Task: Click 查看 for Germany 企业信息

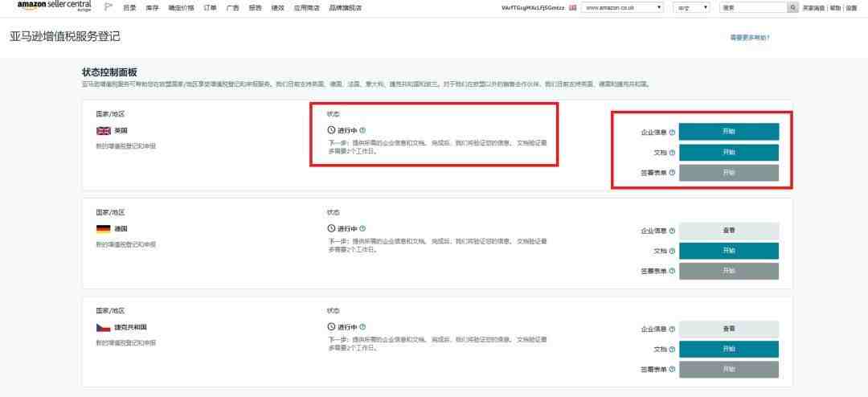Action: coord(728,231)
